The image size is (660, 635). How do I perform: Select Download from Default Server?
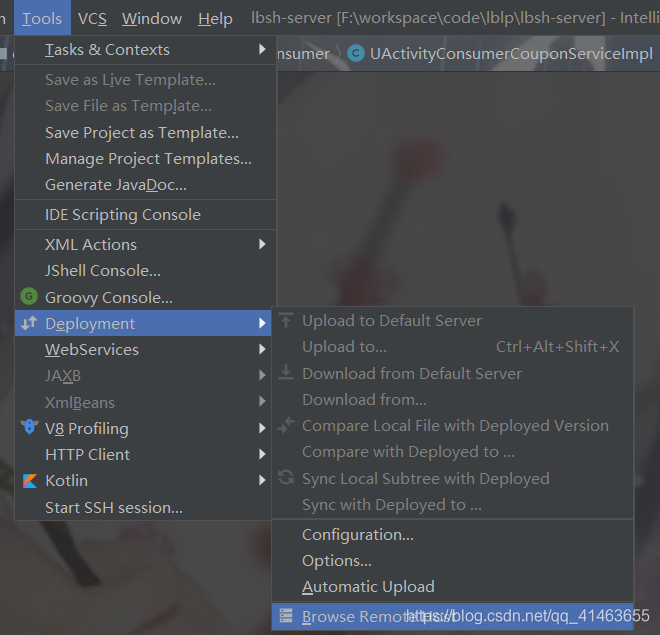click(x=452, y=374)
